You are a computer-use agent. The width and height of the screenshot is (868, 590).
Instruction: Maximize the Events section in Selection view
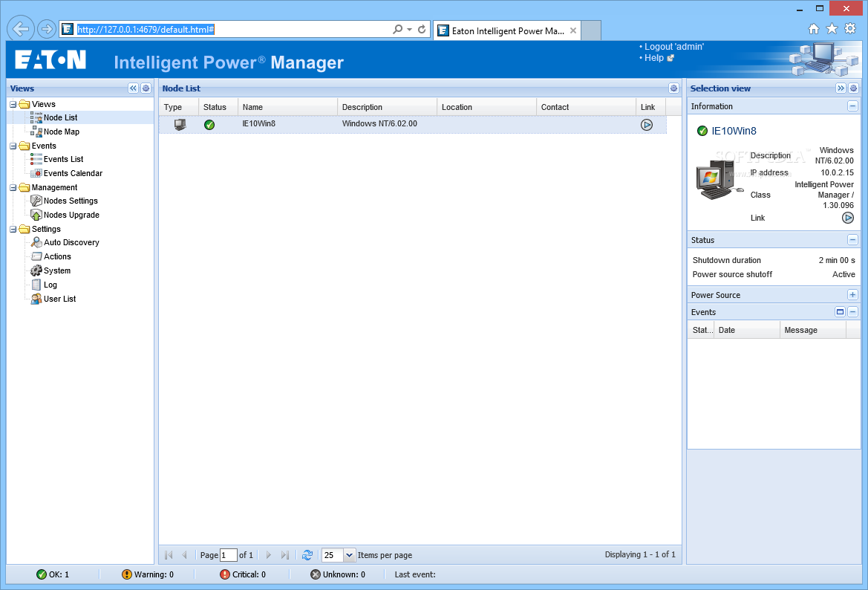click(841, 312)
